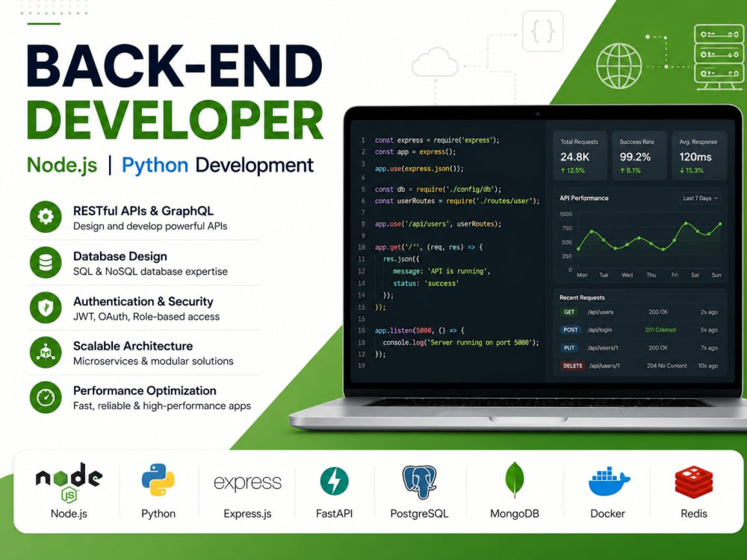
Task: Click the express wordmark logo
Action: [x=247, y=483]
